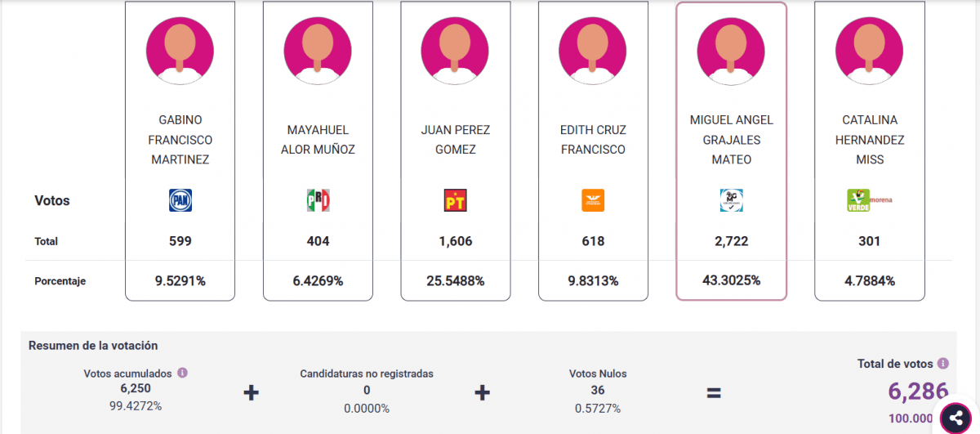Click the Votos Nulos count

(598, 391)
